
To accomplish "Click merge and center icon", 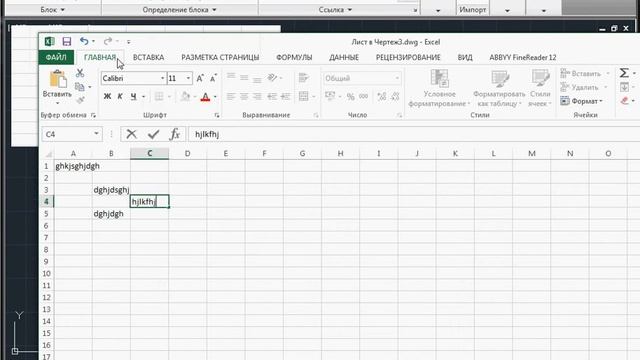I will coord(303,96).
